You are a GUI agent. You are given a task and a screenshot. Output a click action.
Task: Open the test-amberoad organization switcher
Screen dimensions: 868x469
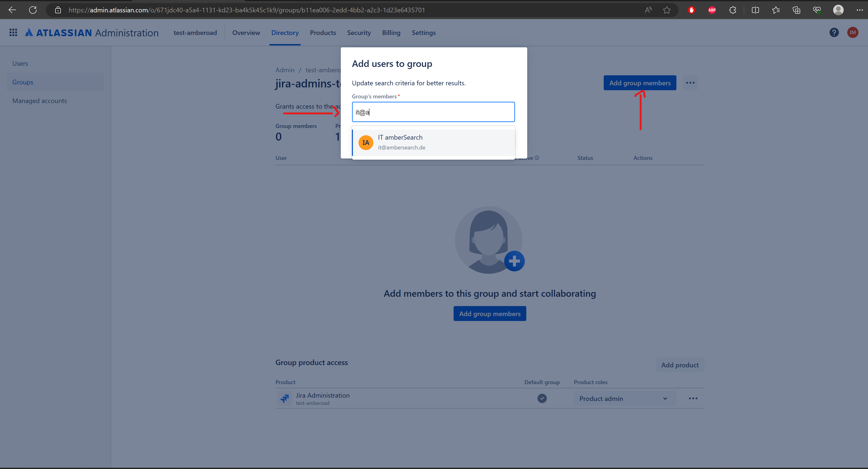(x=195, y=33)
